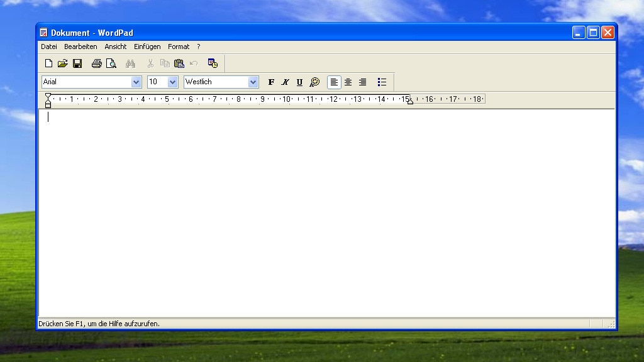Viewport: 644px width, 362px height.
Task: Toggle bold formatting
Action: click(271, 82)
